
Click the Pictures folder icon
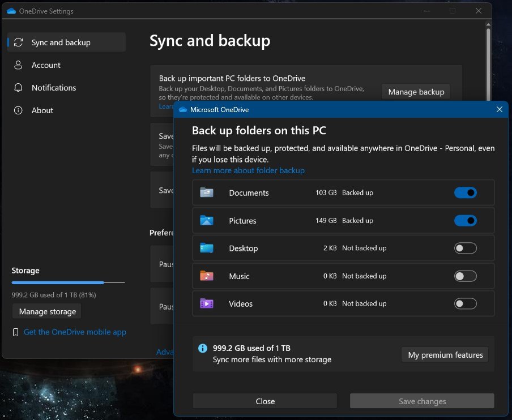pyautogui.click(x=206, y=221)
